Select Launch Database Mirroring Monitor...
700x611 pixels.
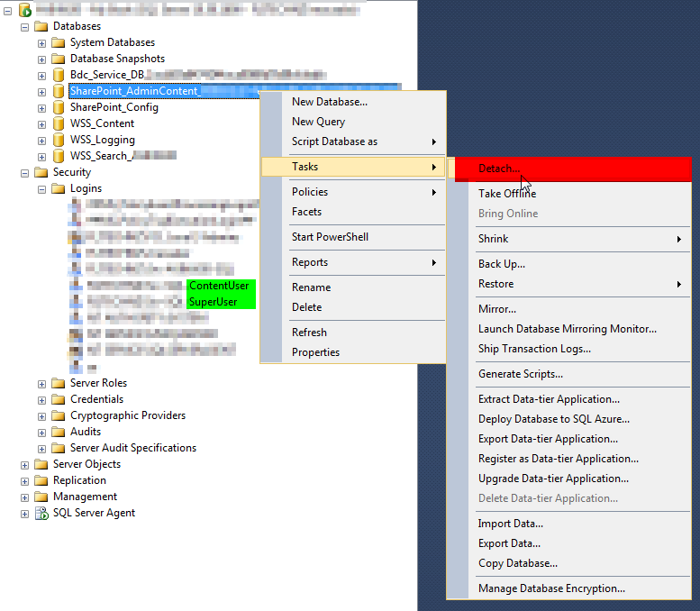pyautogui.click(x=569, y=329)
